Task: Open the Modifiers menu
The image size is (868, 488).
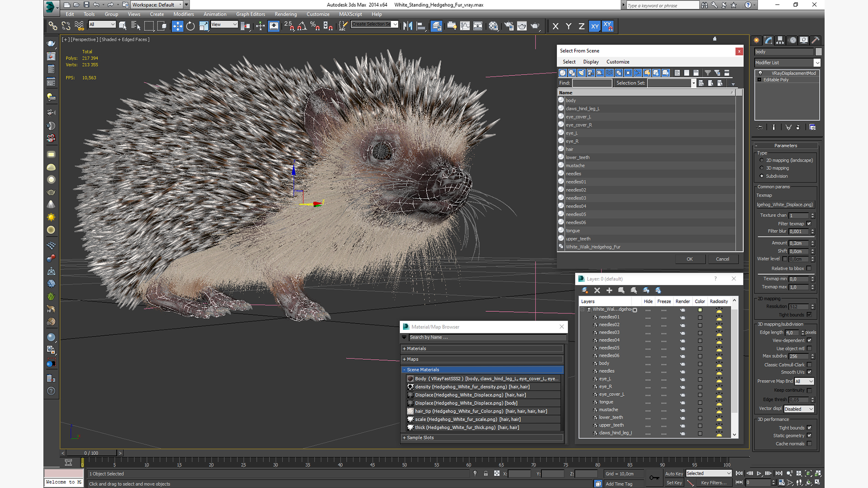Action: [184, 14]
